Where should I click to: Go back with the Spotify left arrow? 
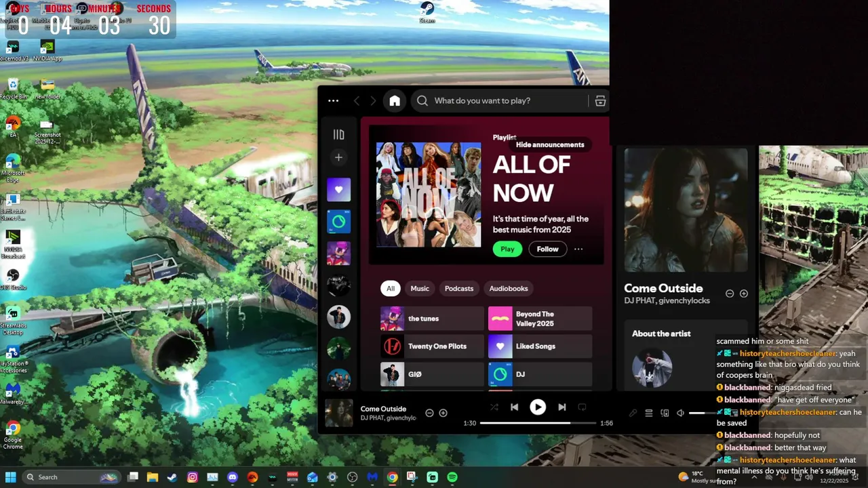(357, 101)
